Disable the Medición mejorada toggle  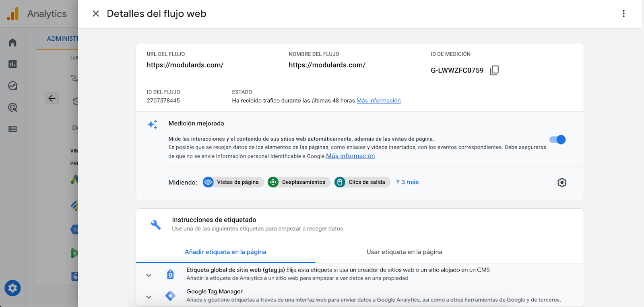click(x=557, y=139)
